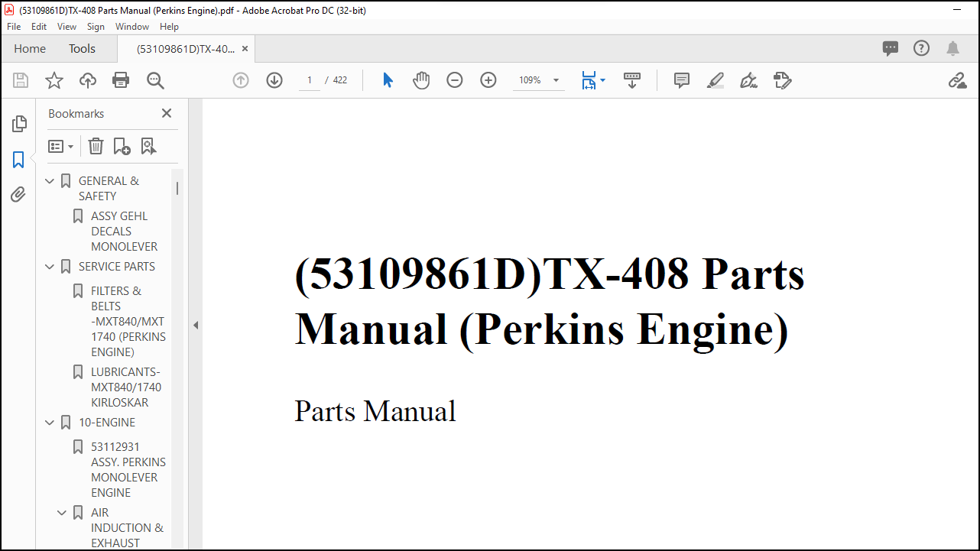Image resolution: width=980 pixels, height=551 pixels.
Task: Switch to the Tools tab
Action: point(82,48)
